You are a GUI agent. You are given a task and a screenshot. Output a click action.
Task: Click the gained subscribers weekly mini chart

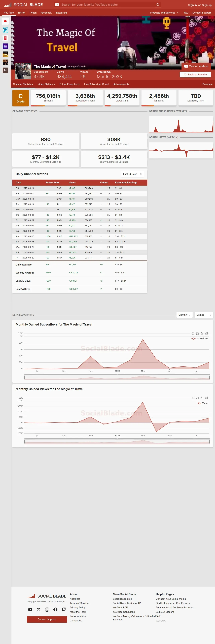tap(181, 125)
